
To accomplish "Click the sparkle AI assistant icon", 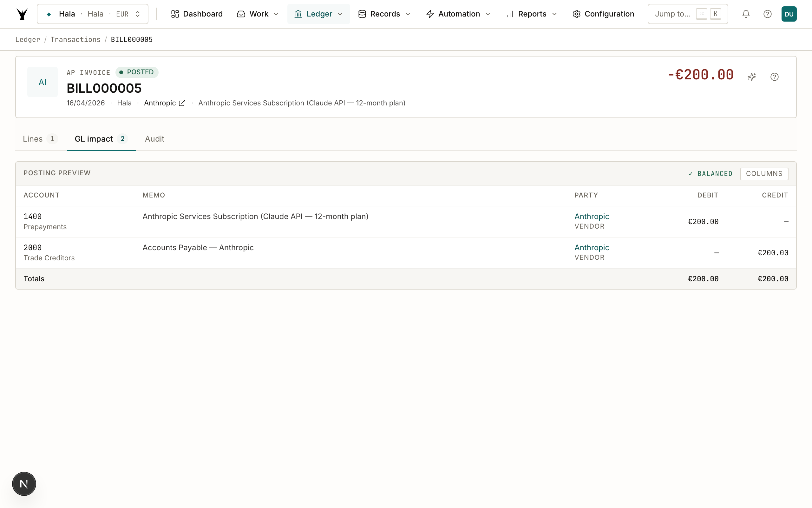I will (752, 77).
